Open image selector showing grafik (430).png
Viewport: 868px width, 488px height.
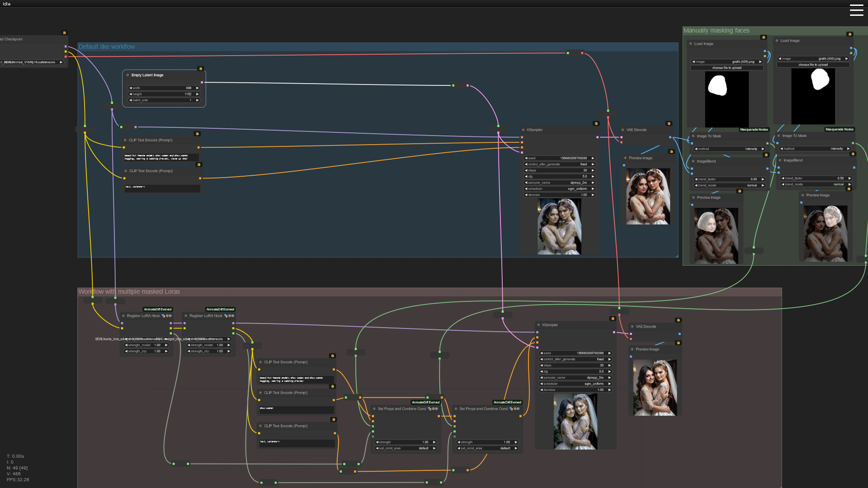(813, 59)
